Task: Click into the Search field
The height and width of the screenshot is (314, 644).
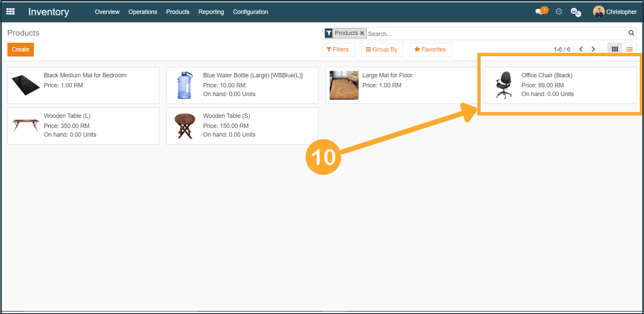Action: (x=494, y=34)
